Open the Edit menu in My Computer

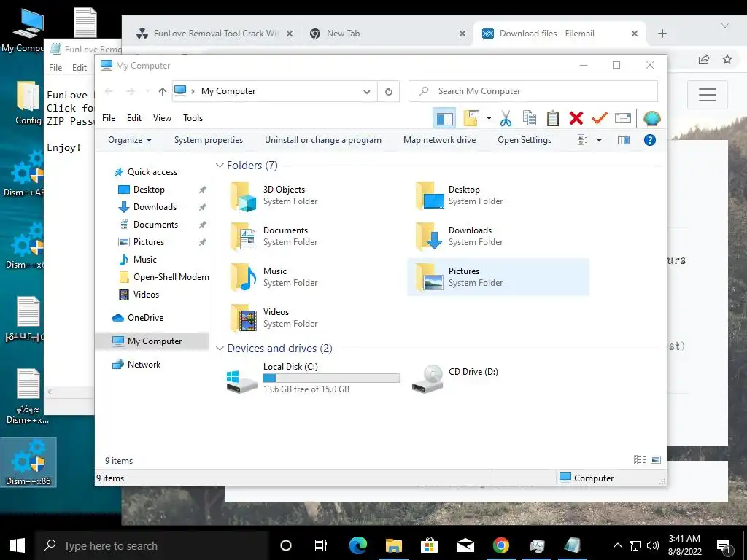[134, 118]
